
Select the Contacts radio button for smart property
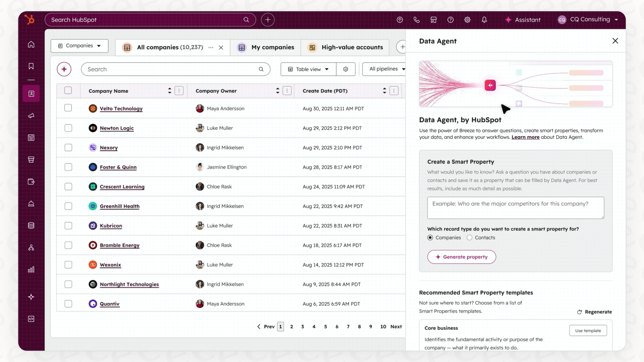469,238
